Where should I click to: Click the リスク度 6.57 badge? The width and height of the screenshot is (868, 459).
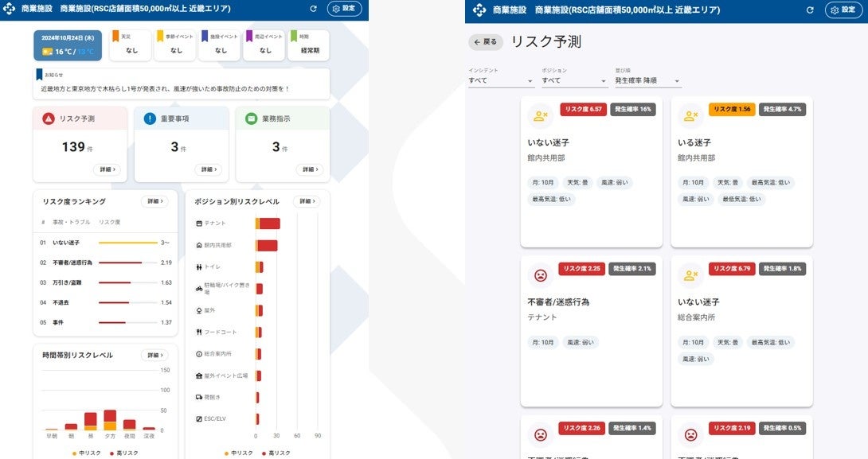[584, 110]
